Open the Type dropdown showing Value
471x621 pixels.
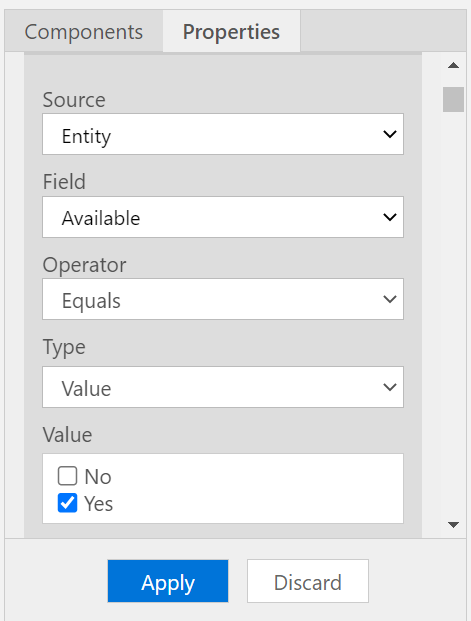point(223,387)
